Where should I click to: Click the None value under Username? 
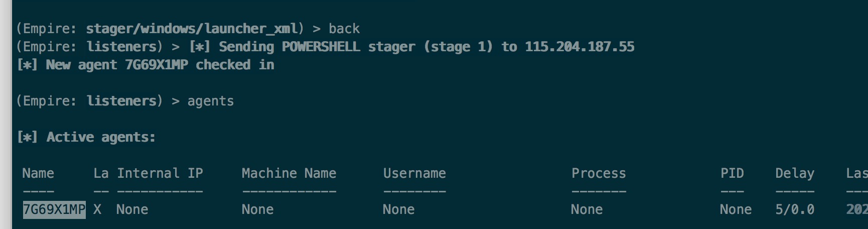[399, 209]
